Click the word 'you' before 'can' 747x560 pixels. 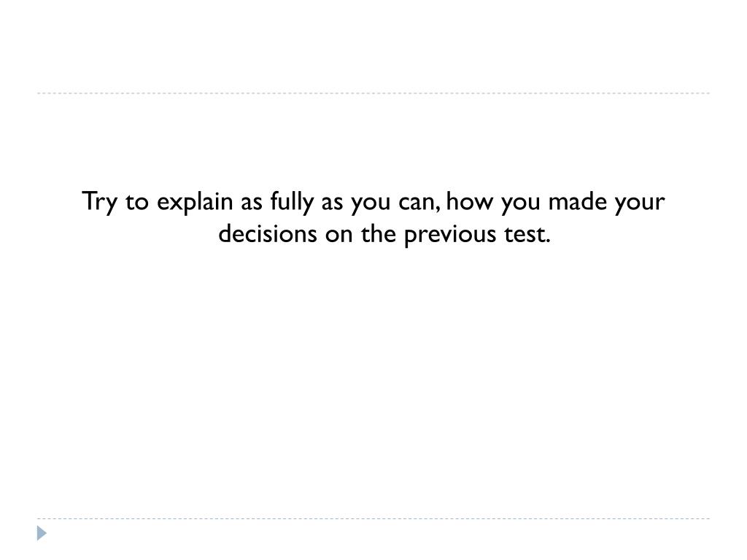click(x=371, y=204)
